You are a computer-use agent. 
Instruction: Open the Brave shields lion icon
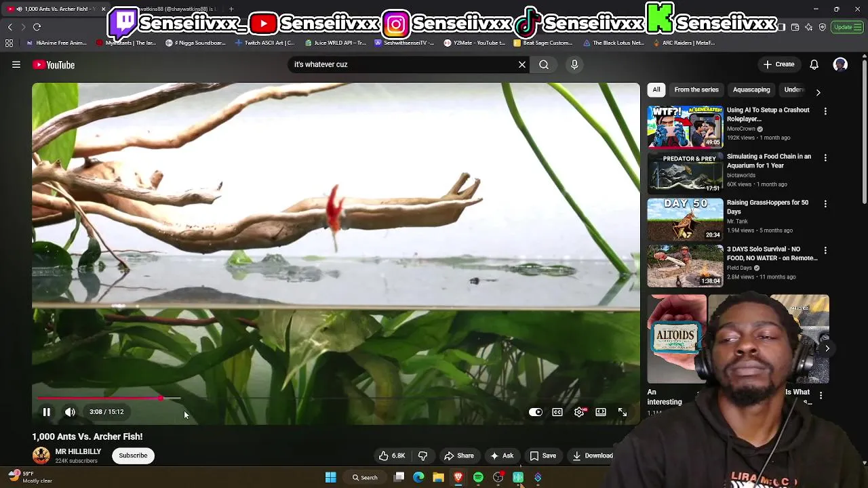[x=822, y=27]
